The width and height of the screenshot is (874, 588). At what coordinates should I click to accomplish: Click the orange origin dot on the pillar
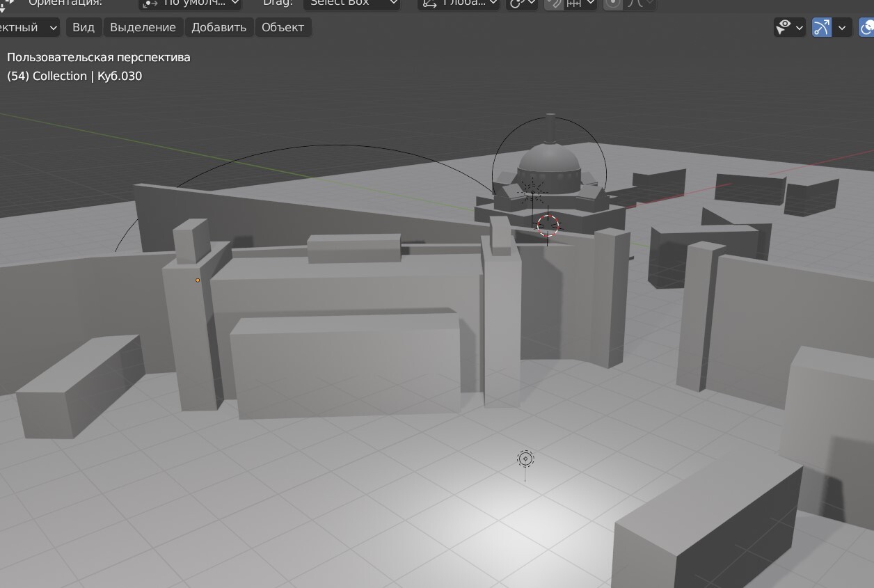tap(198, 280)
